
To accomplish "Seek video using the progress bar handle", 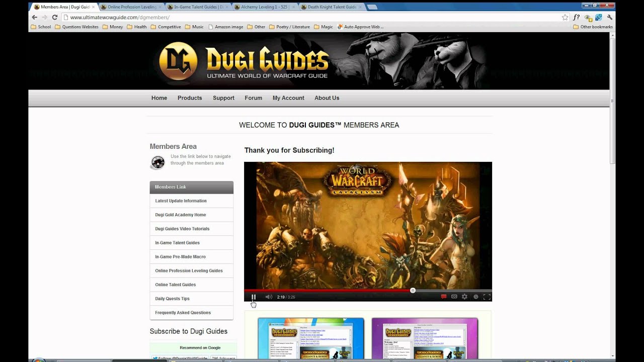I will click(413, 290).
